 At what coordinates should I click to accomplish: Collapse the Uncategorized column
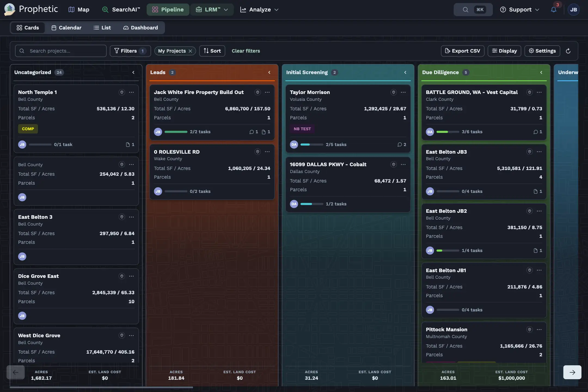pyautogui.click(x=133, y=72)
